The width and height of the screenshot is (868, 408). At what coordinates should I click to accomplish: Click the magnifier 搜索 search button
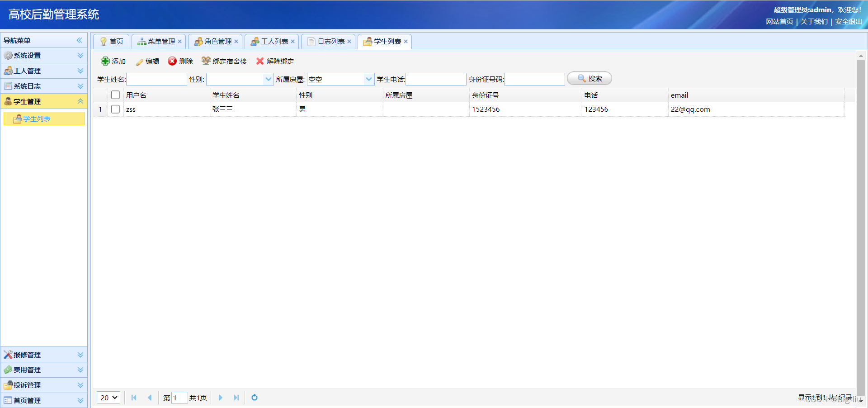[590, 78]
